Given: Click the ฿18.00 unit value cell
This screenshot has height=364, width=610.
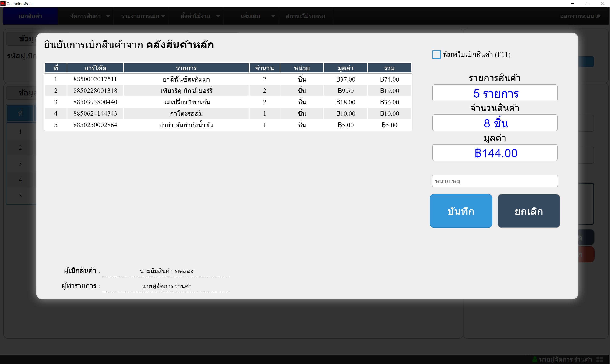Looking at the screenshot, I should (346, 102).
